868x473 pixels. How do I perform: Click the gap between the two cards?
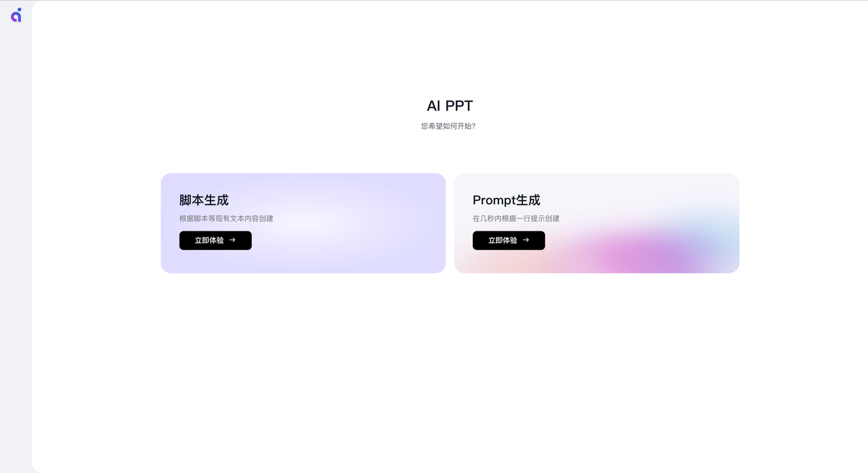click(450, 223)
